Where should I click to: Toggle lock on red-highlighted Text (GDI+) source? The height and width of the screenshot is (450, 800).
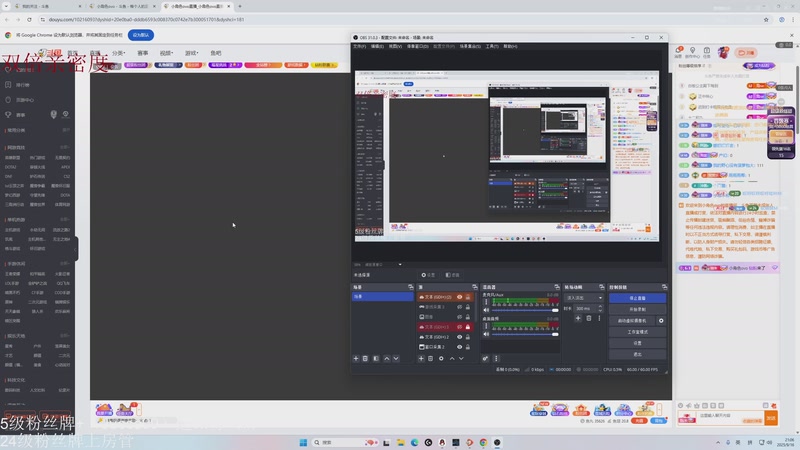click(x=468, y=327)
